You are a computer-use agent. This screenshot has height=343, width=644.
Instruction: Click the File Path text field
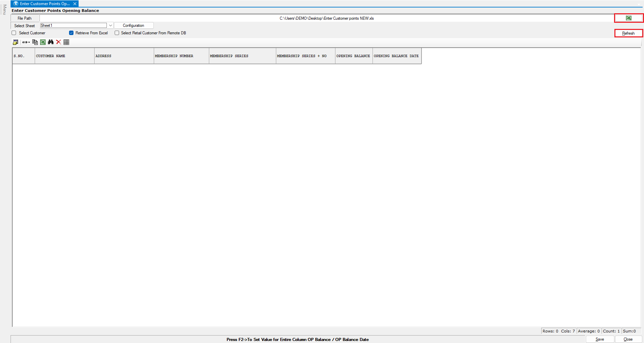point(327,18)
